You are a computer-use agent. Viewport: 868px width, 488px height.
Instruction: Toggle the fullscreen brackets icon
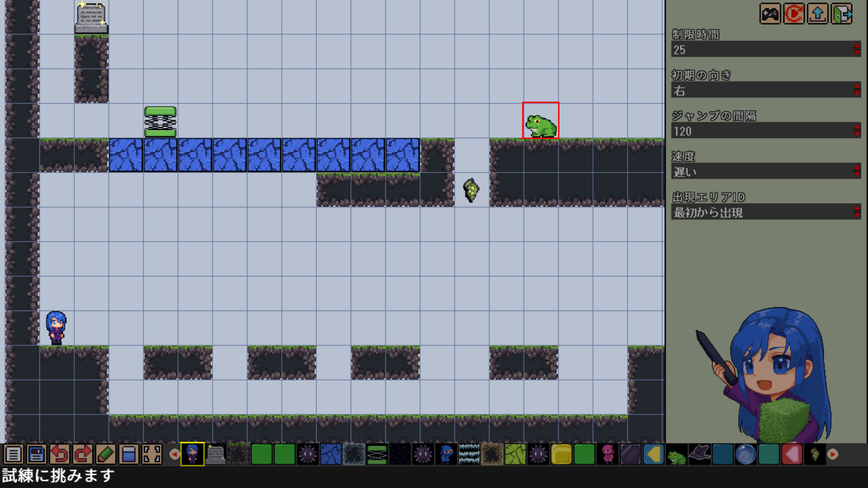click(x=152, y=454)
